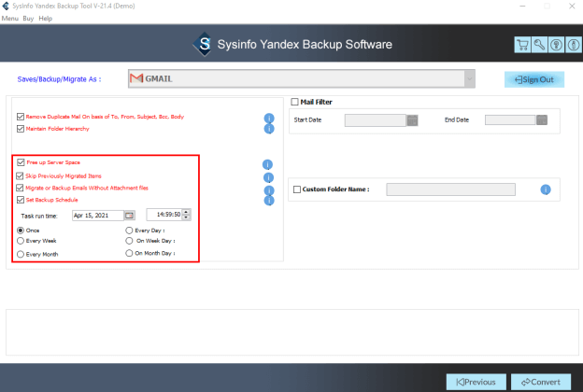Close the Yandex Backup Tool window
Screen dimensions: 583x392
point(572,6)
